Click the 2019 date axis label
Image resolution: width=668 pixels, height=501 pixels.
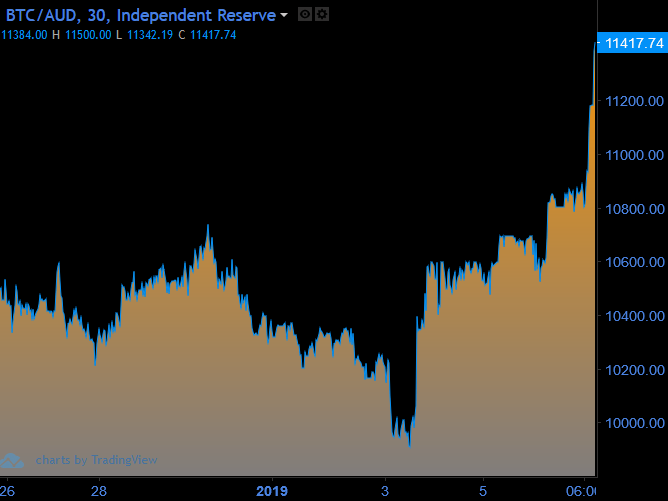pyautogui.click(x=272, y=491)
